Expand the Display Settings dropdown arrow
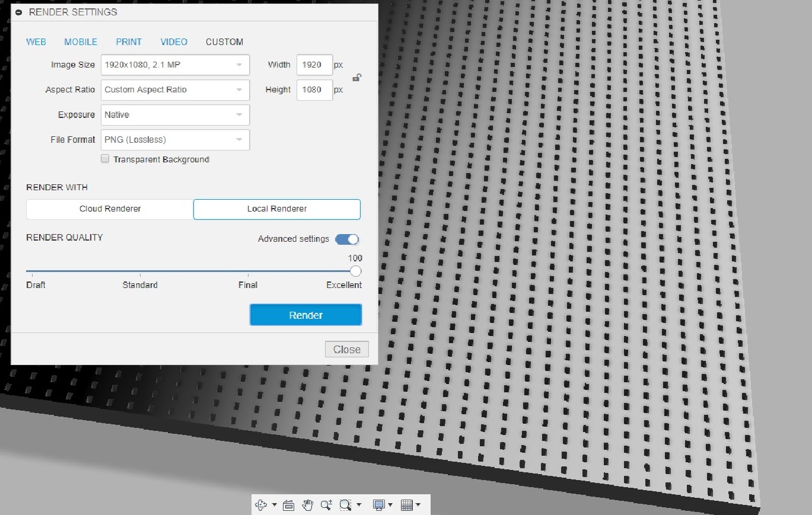Image resolution: width=812 pixels, height=515 pixels. pyautogui.click(x=390, y=505)
